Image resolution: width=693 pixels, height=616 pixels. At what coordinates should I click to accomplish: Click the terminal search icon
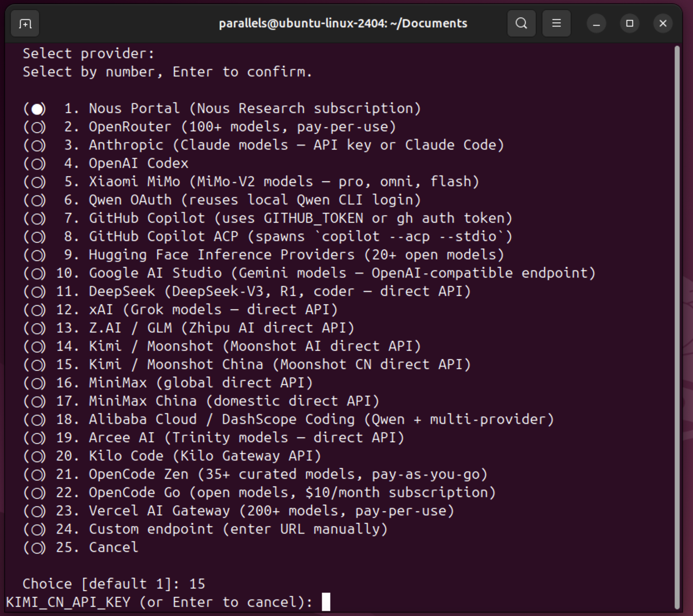[x=521, y=24]
